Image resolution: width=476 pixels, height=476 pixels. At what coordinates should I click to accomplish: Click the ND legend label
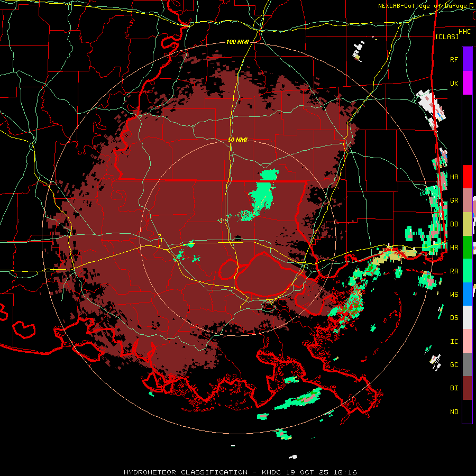click(x=454, y=412)
